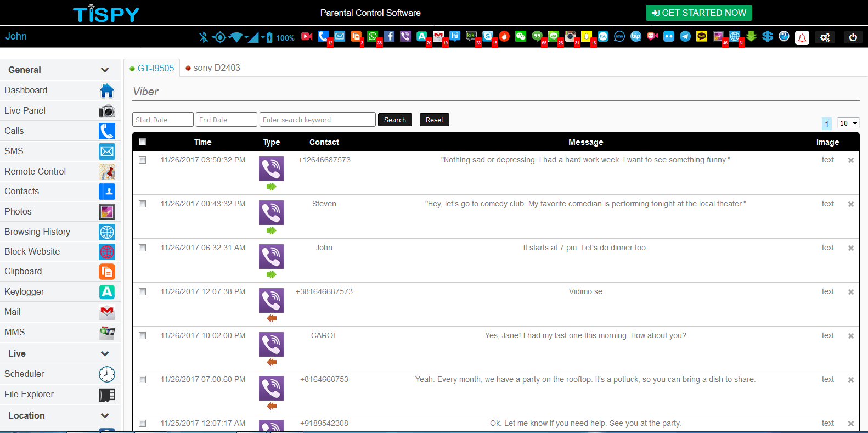Click the GET STARTED NOW button
This screenshot has width=868, height=433.
pos(699,13)
